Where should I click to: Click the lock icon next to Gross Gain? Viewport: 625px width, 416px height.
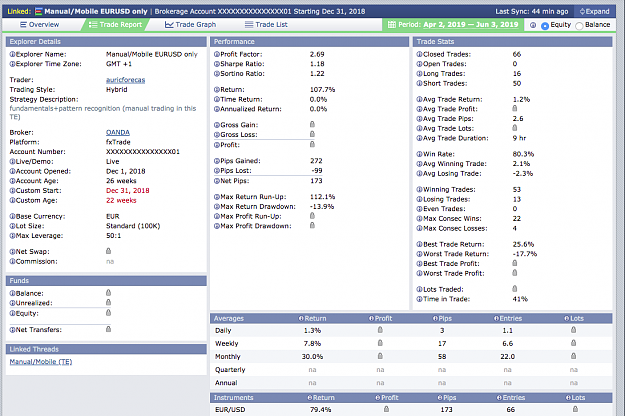coord(312,124)
